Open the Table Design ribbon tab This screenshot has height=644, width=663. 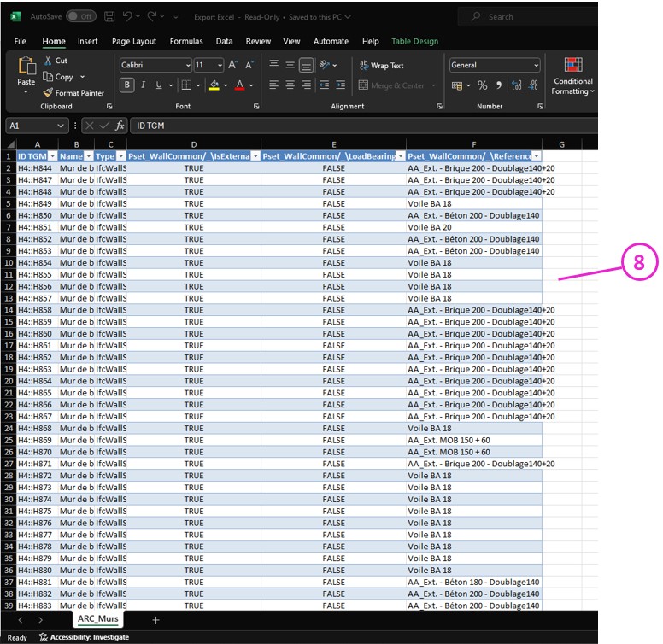414,41
